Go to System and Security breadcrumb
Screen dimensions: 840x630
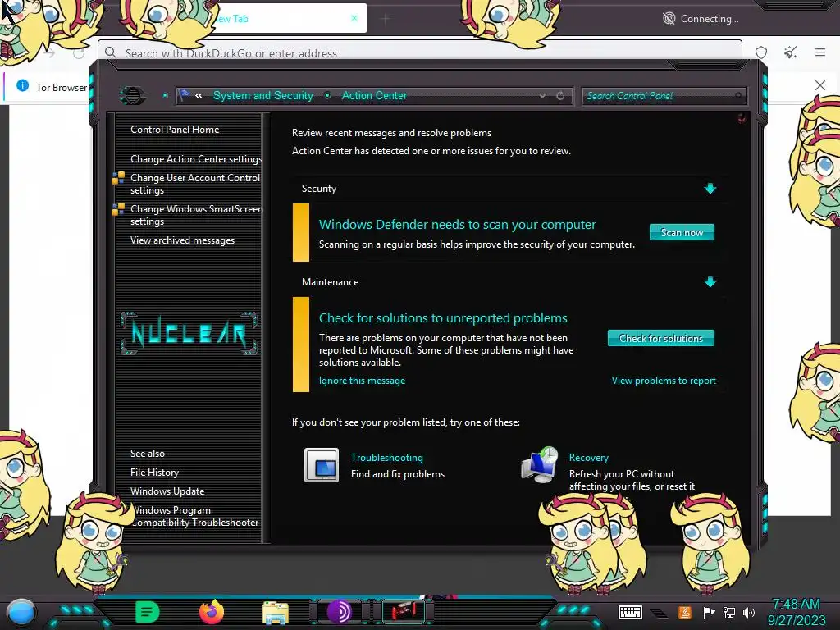[x=263, y=95]
